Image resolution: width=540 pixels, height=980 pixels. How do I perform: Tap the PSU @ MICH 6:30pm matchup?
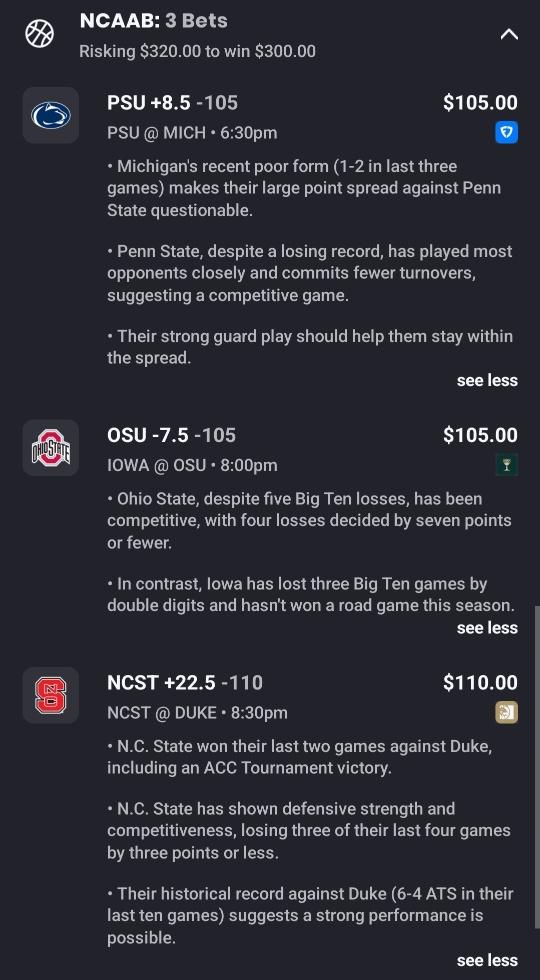[x=192, y=133]
